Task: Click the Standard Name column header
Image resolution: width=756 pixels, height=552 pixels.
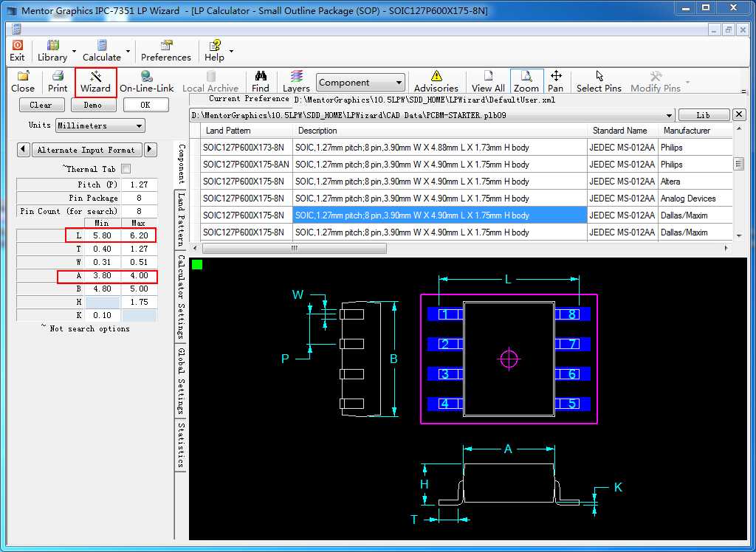Action: [622, 131]
